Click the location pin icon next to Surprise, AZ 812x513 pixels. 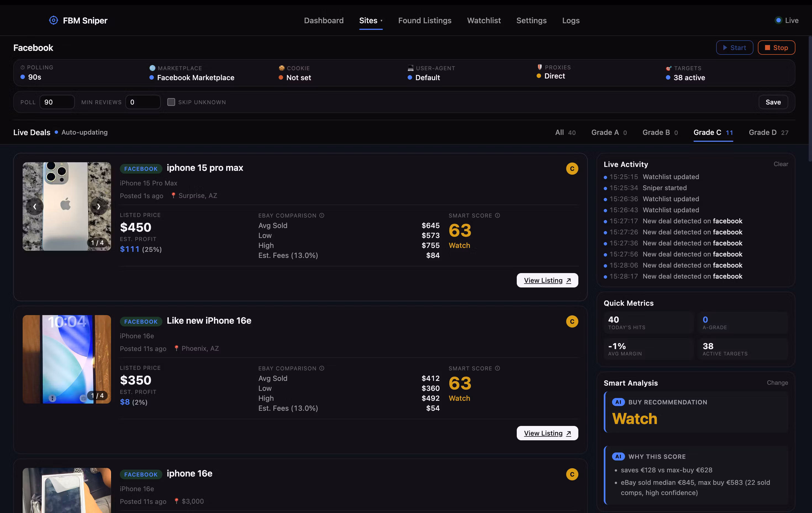[x=173, y=195]
